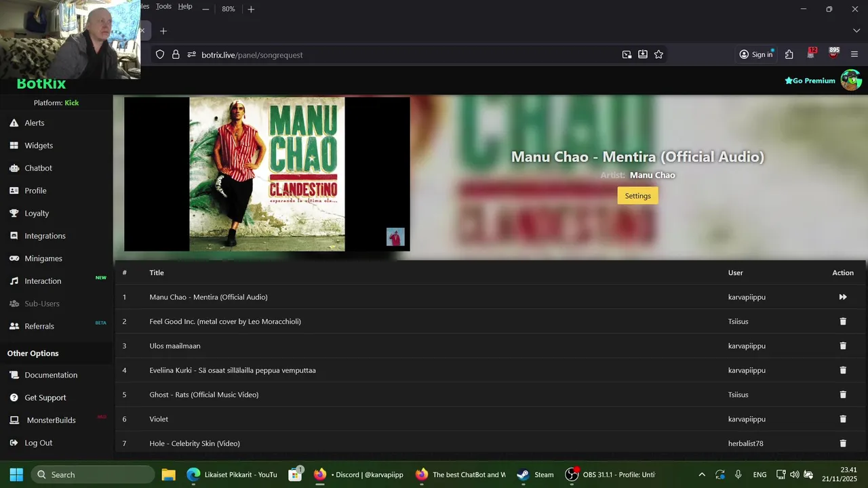Delete Ghost - Rats from queue
Screen dimensions: 868x488
click(843, 394)
